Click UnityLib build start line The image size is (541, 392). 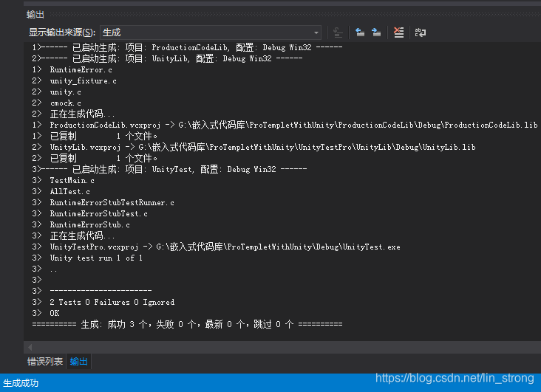click(x=167, y=58)
